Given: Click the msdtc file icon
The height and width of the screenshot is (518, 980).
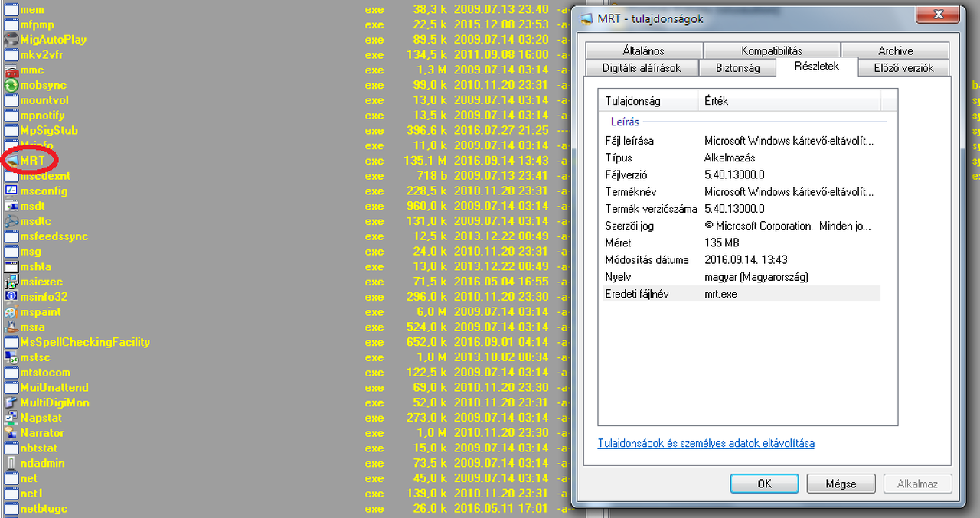Looking at the screenshot, I should (11, 221).
